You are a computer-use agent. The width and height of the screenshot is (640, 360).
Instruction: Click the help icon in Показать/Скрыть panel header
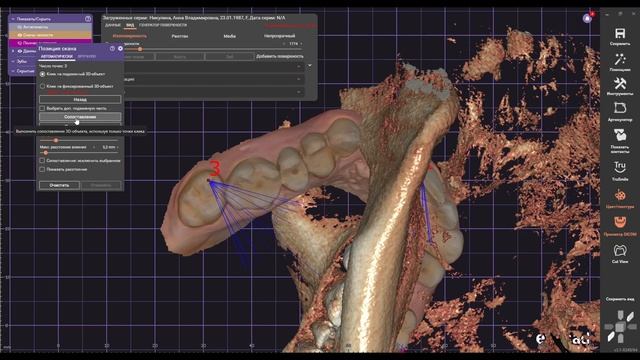tap(88, 19)
